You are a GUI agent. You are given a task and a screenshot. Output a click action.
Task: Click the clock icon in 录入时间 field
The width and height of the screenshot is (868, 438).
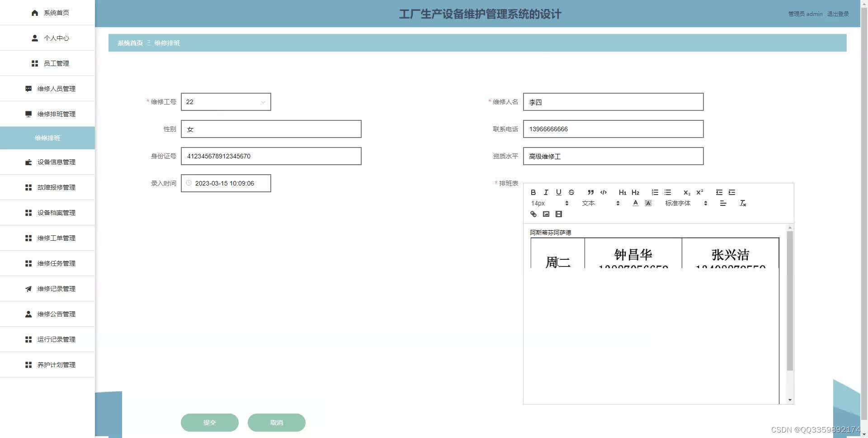(189, 183)
